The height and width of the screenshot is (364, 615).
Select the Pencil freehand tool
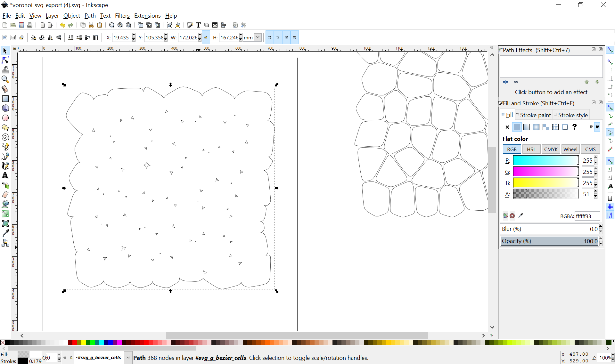pos(5,147)
